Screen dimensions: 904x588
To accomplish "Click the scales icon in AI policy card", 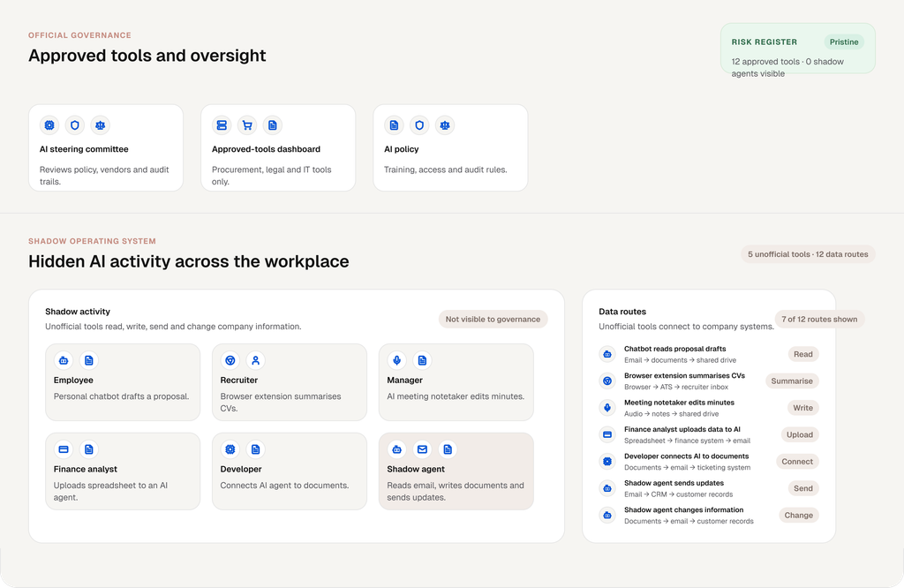I will tap(445, 125).
